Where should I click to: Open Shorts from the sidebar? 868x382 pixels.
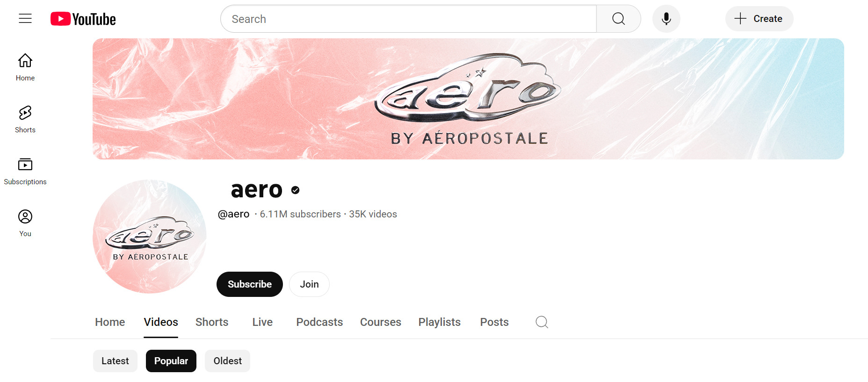[25, 119]
